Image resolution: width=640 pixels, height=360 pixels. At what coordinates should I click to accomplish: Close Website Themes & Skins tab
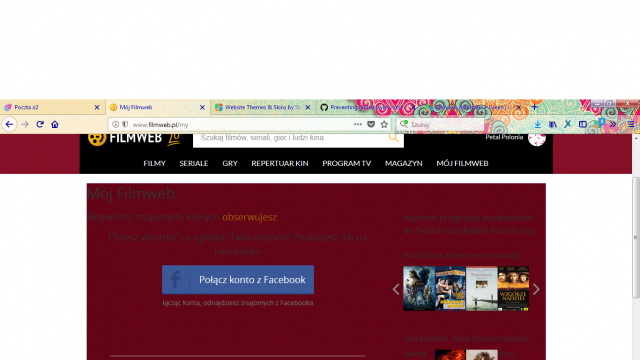tap(308, 107)
